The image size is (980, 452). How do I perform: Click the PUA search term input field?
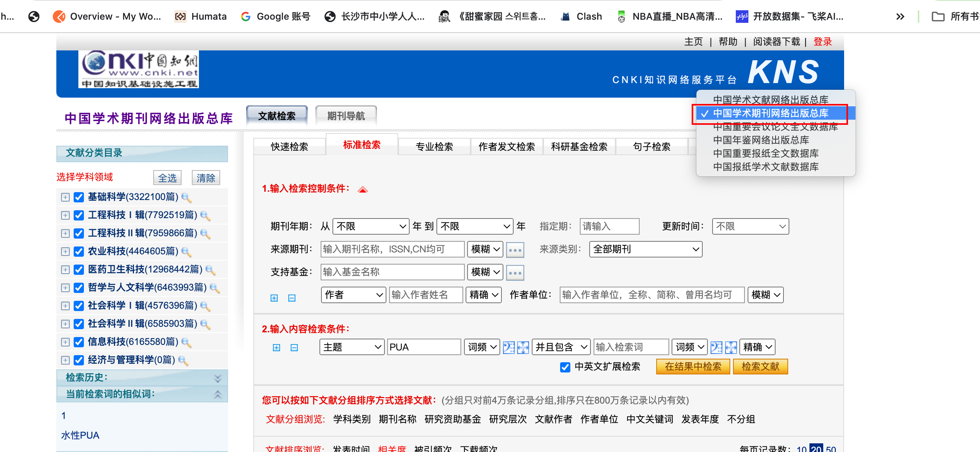click(423, 347)
